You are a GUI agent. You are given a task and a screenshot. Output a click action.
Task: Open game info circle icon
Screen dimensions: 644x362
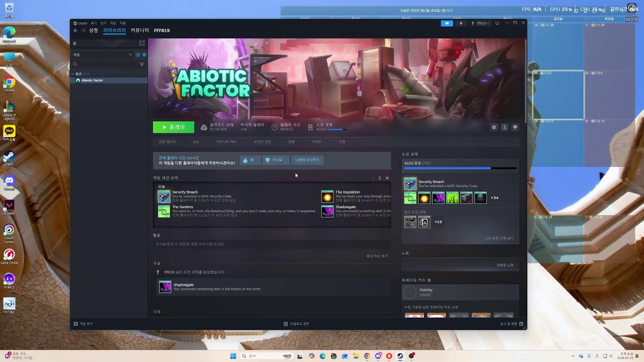coord(505,127)
